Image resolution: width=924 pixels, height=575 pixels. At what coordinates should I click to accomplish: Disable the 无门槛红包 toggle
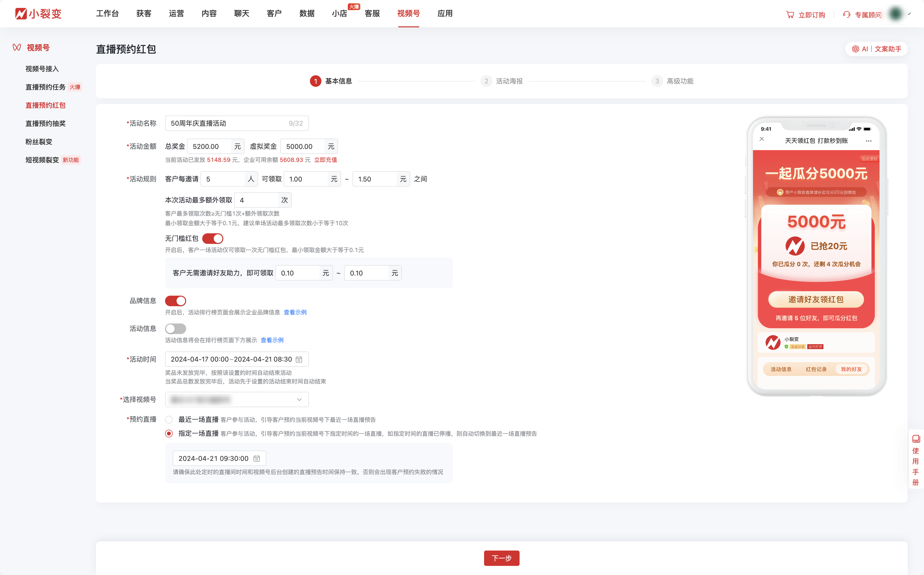click(x=213, y=238)
